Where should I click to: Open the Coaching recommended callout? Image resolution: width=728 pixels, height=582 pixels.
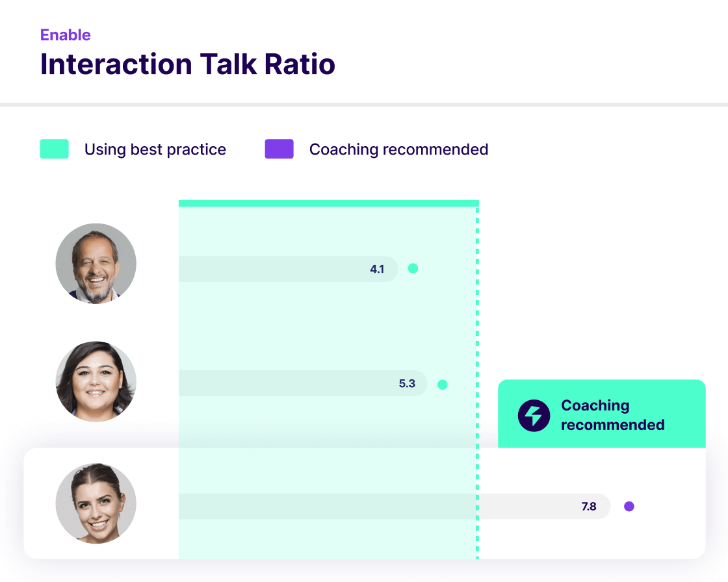point(602,414)
